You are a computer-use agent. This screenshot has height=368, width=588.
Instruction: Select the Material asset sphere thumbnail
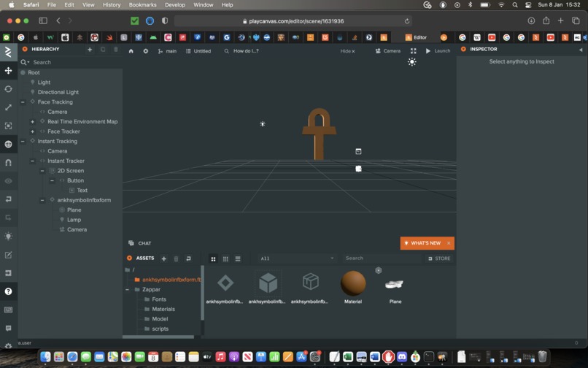coord(353,283)
